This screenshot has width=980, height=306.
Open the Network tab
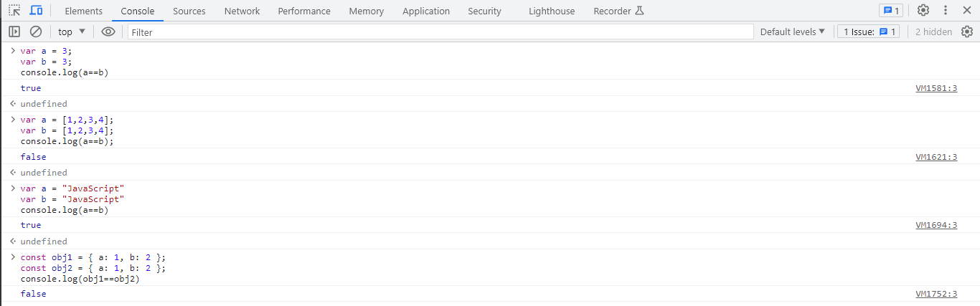click(242, 11)
